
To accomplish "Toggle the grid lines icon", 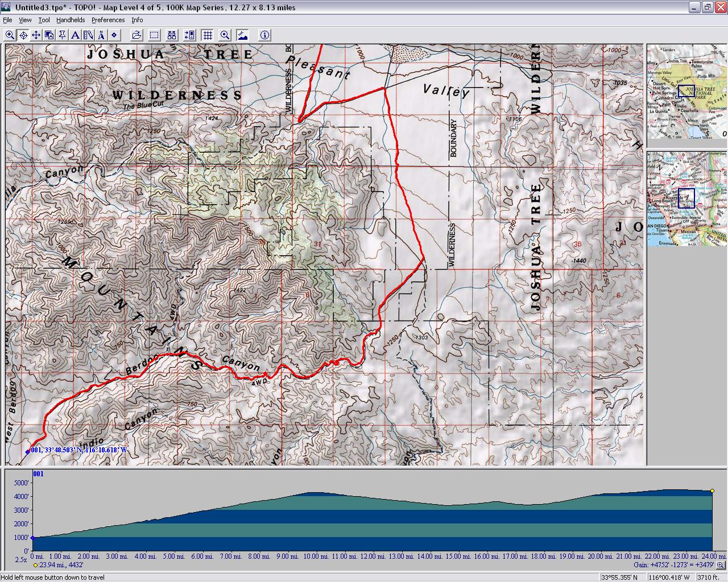I will pos(208,35).
